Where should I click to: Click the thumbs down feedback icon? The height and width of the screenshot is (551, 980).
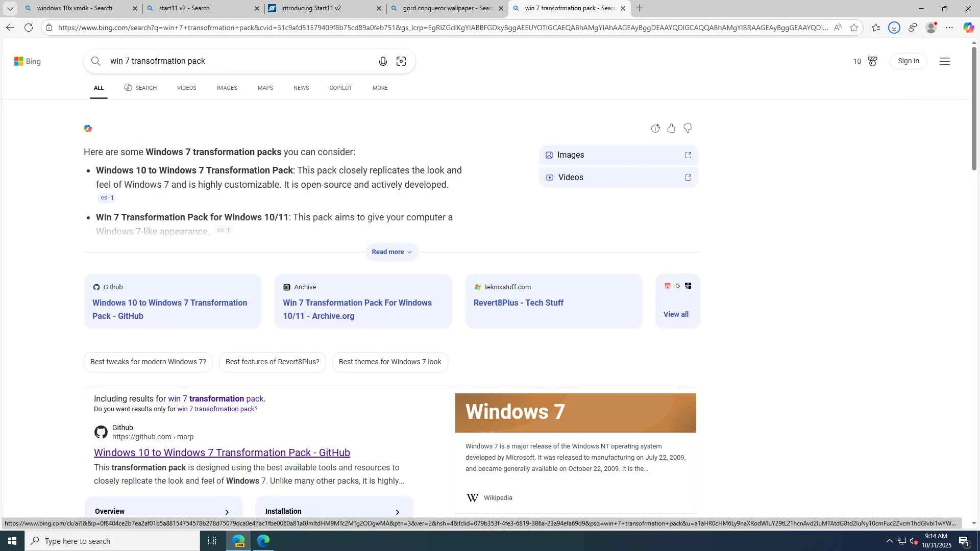[x=688, y=128]
